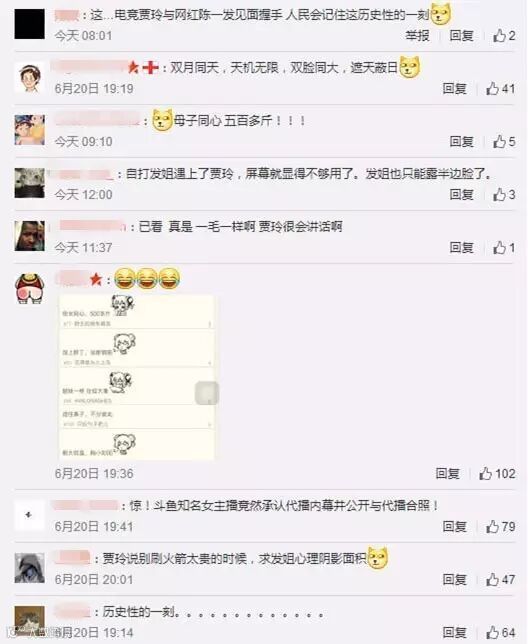
Task: Click 举报 to report the first comment
Action: click(418, 36)
